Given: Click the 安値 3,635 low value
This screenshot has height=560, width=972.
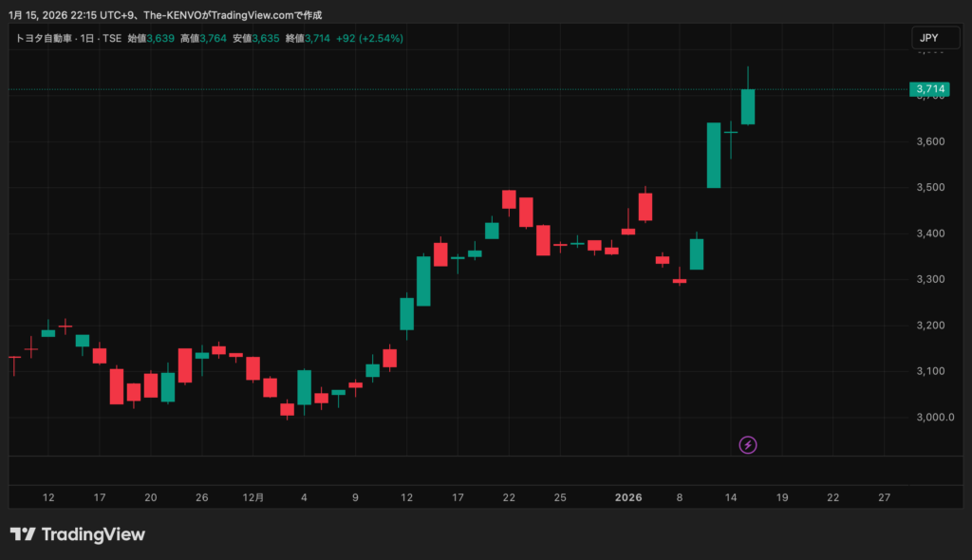Looking at the screenshot, I should tap(257, 38).
